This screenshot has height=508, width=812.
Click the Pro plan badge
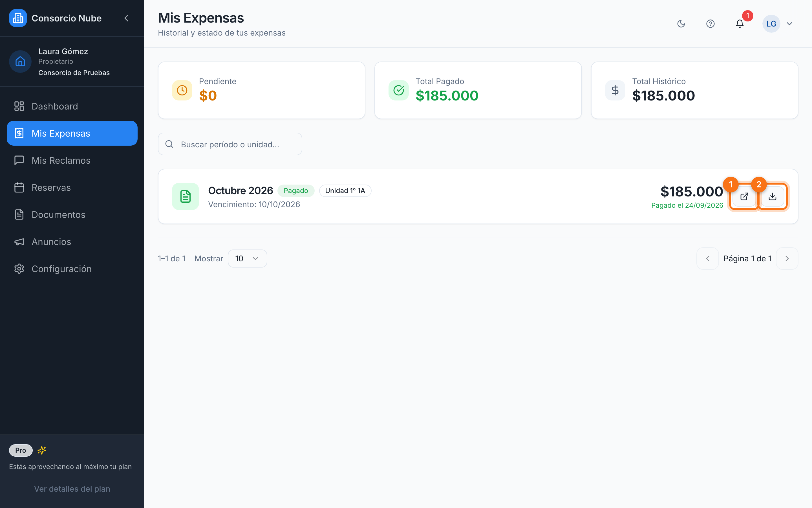point(21,450)
